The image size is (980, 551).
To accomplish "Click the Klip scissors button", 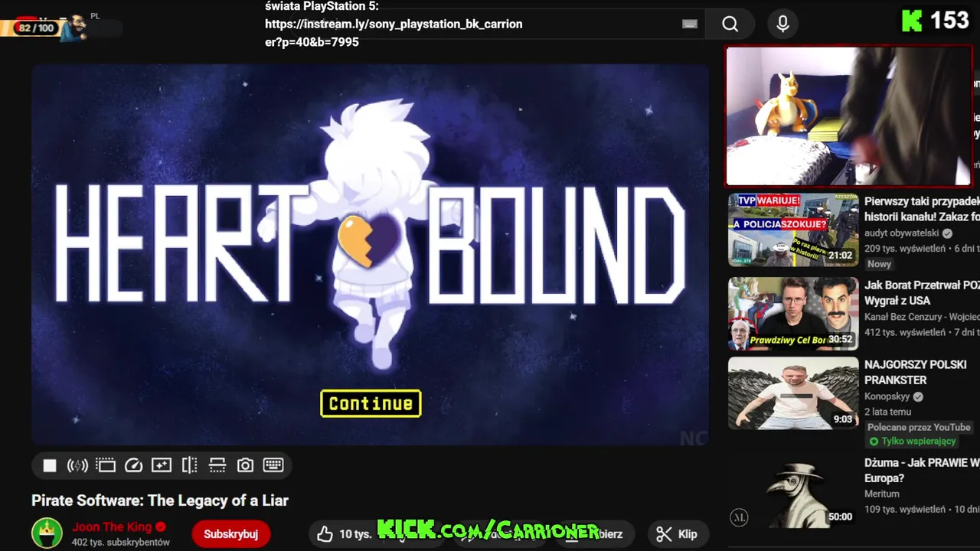I will click(677, 534).
